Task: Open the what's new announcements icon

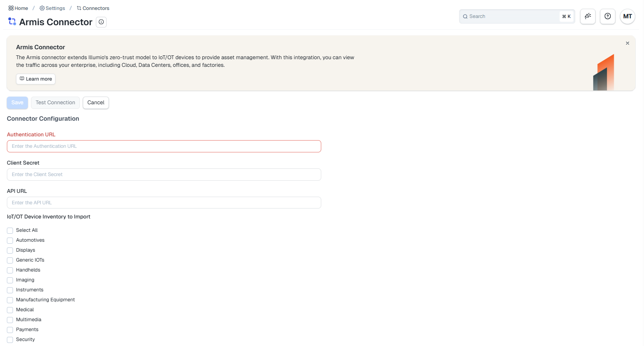Action: (x=588, y=16)
